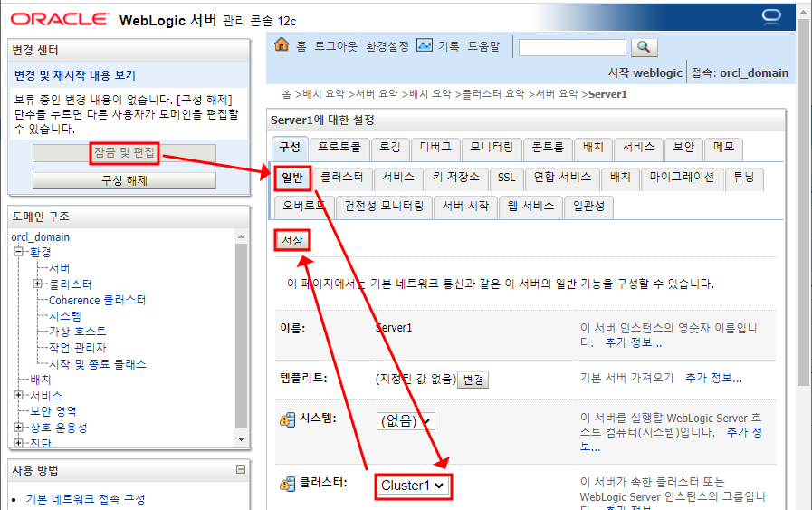Select the 튜닝 sub-tab
The image size is (812, 510).
click(744, 178)
